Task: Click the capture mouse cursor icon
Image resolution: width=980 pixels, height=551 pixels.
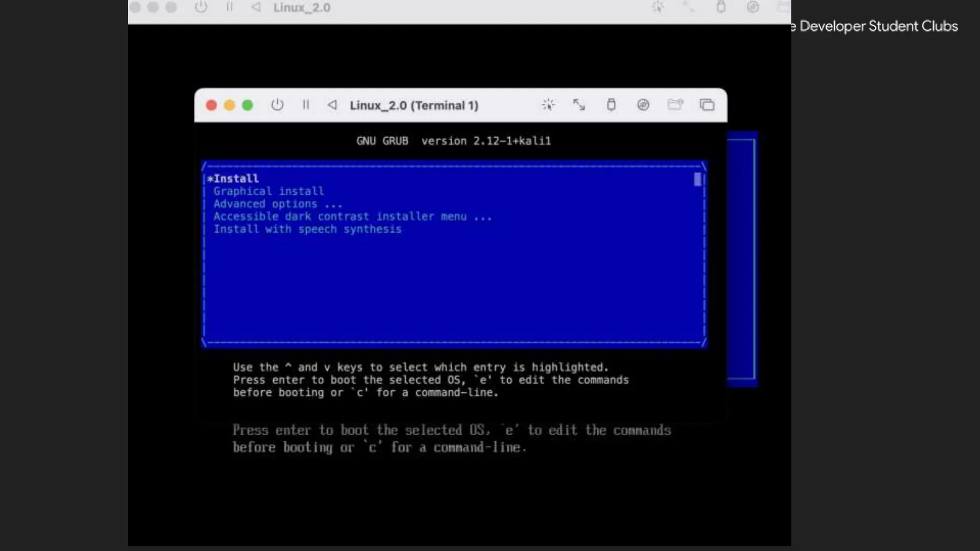Action: pyautogui.click(x=548, y=105)
